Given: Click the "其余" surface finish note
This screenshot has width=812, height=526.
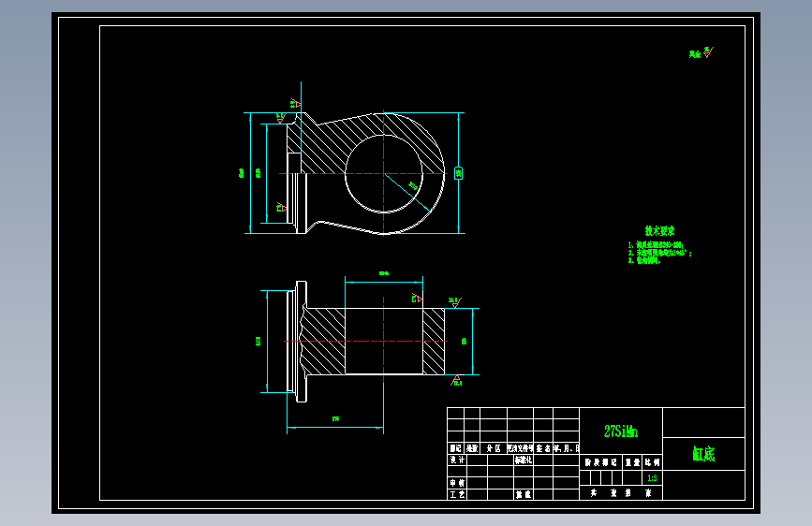Looking at the screenshot, I should pos(694,54).
